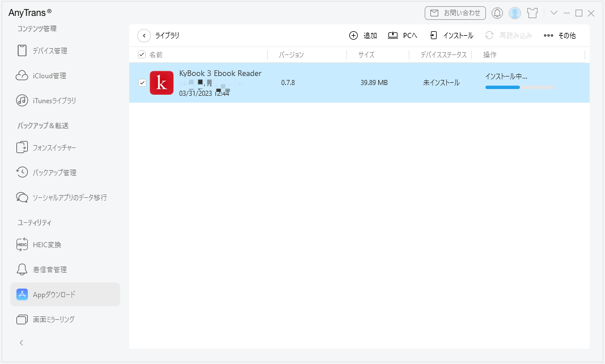Open the title bar dropdown chevron
Image resolution: width=605 pixels, height=364 pixels.
coord(553,12)
